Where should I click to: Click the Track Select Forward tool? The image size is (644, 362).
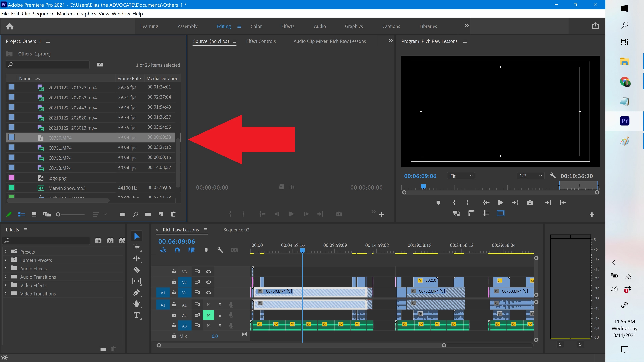pos(137,247)
